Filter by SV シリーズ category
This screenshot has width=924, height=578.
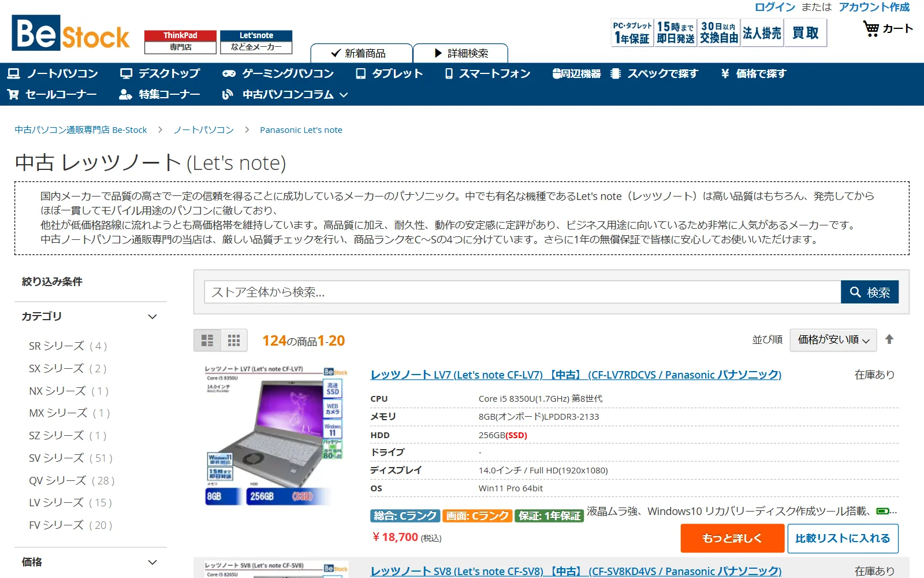[x=70, y=458]
